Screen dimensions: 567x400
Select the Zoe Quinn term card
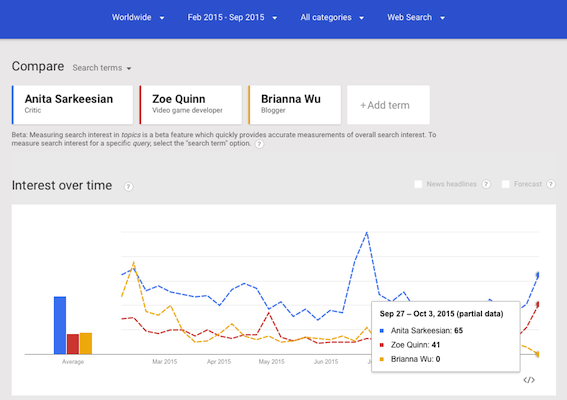pos(191,105)
